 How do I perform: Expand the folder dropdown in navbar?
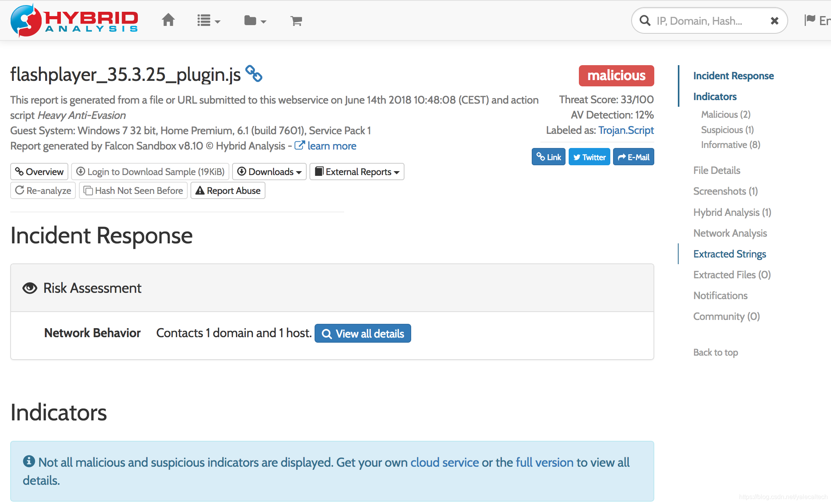click(x=255, y=21)
